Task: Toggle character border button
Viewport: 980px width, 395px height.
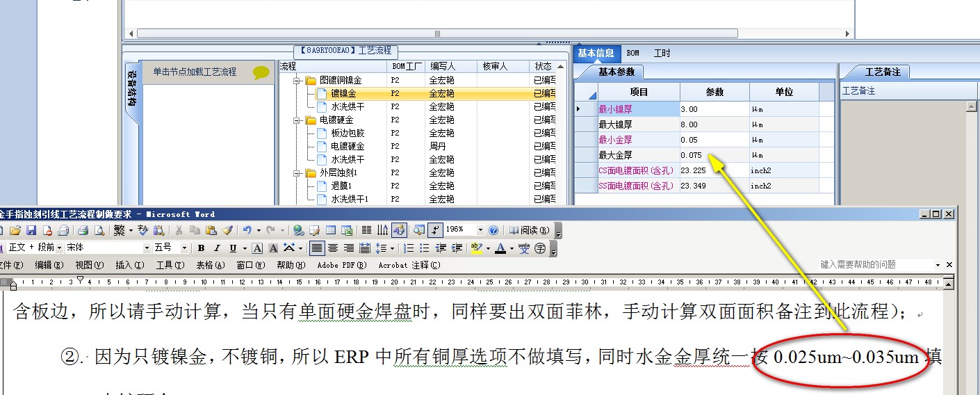Action: (257, 248)
